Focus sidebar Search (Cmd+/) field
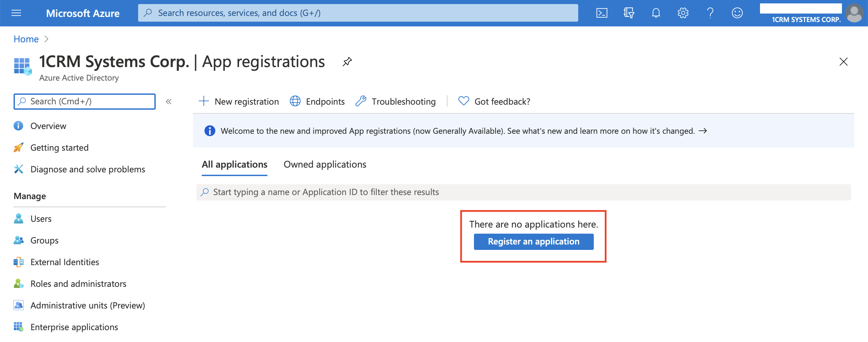Image resolution: width=868 pixels, height=342 pixels. (85, 102)
